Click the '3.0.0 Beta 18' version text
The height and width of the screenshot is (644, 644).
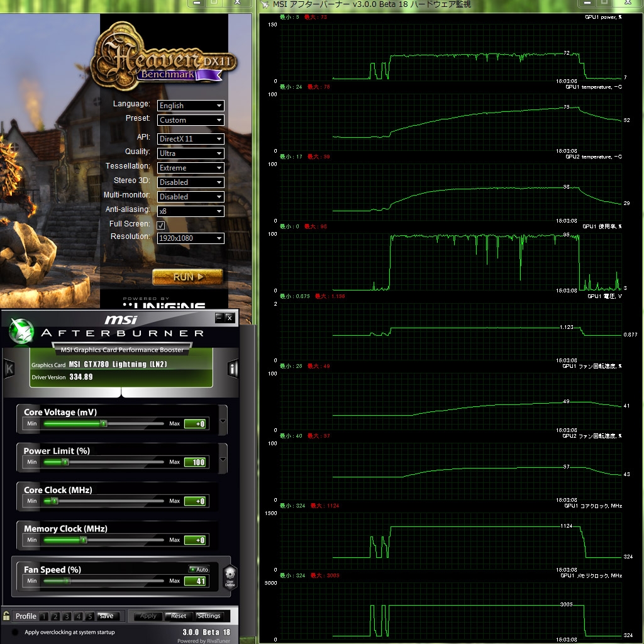[x=206, y=632]
